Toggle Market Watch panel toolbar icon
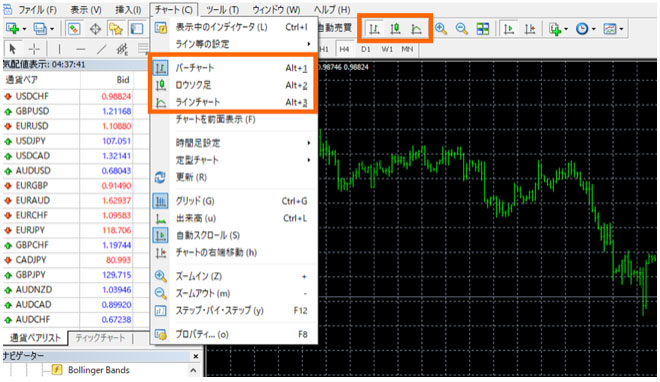 coord(74,29)
